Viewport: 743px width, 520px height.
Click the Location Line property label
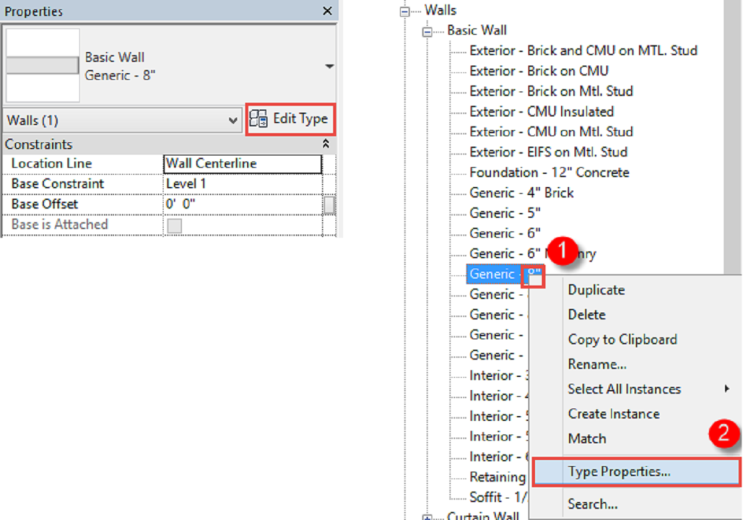coord(52,164)
